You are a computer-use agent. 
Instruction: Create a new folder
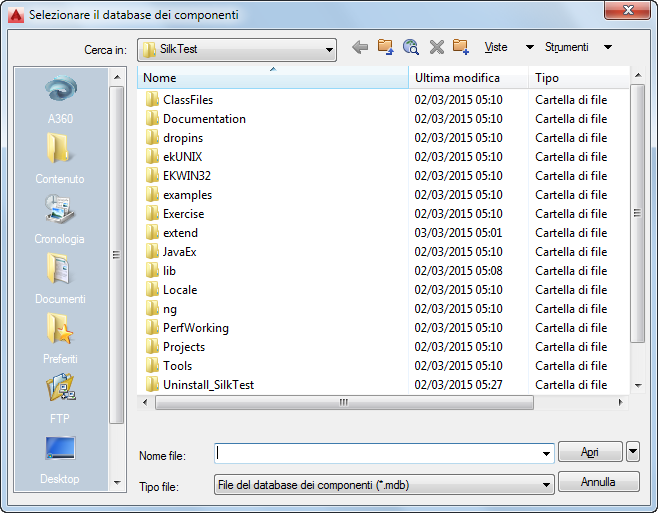[461, 47]
